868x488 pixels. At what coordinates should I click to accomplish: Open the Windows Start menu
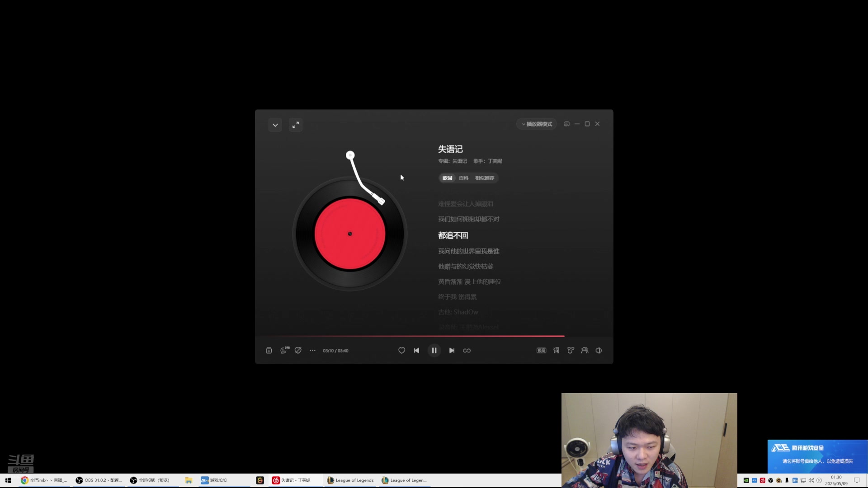pos(8,480)
